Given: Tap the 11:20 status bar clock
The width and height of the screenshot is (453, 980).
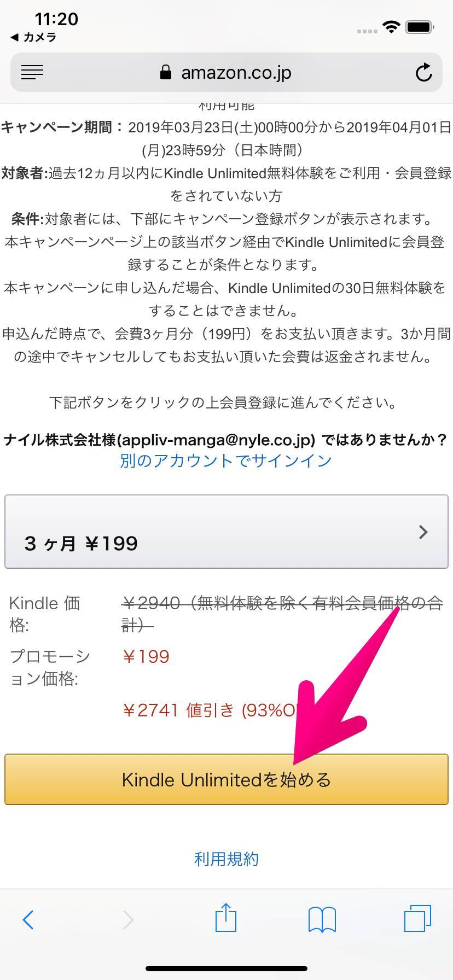Looking at the screenshot, I should point(56,19).
